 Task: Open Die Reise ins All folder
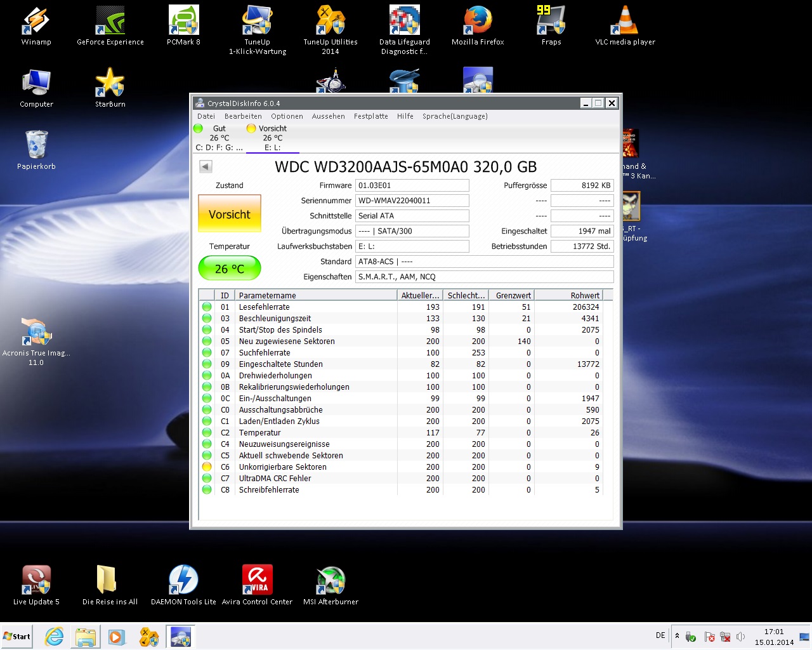pyautogui.click(x=110, y=585)
